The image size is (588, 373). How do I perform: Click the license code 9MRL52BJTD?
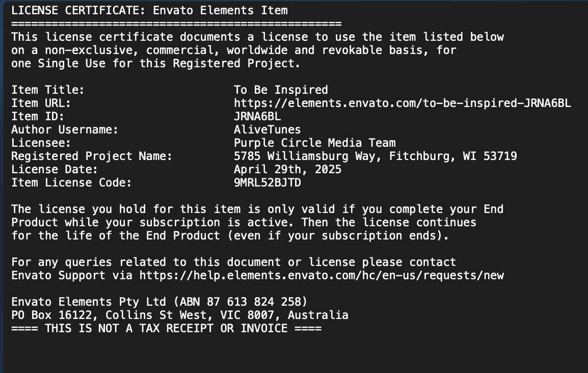point(267,183)
